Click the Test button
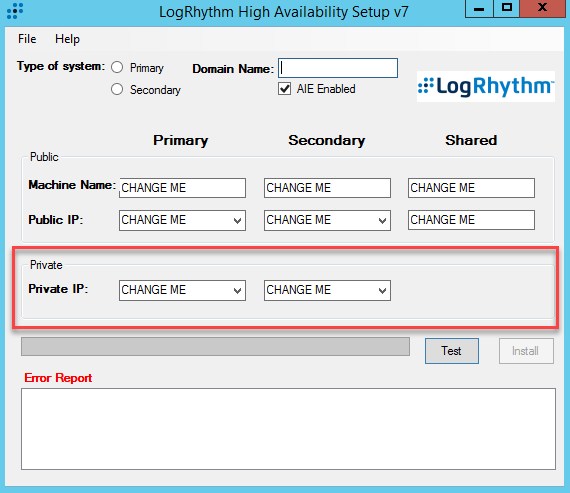The width and height of the screenshot is (570, 493). tap(451, 351)
